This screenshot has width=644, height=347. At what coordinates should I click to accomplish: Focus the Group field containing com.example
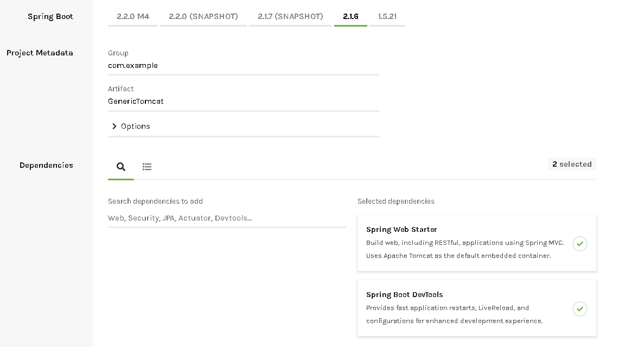coord(243,66)
